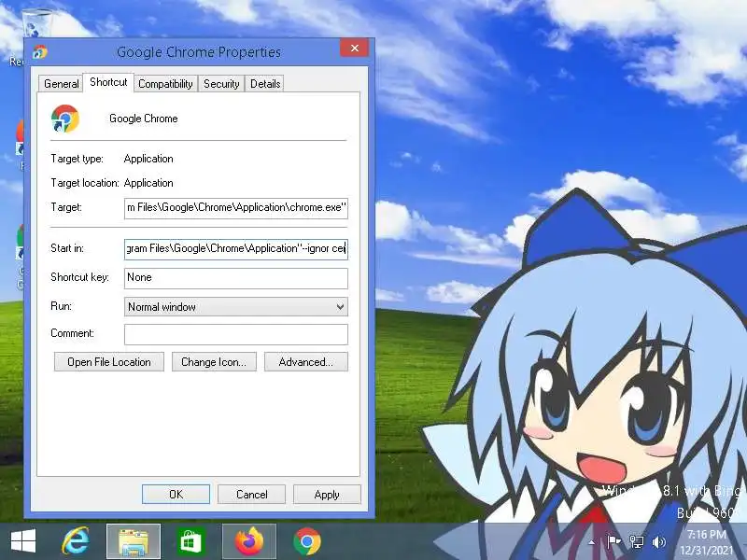The width and height of the screenshot is (747, 560).
Task: Open the Details tab
Action: pyautogui.click(x=265, y=84)
